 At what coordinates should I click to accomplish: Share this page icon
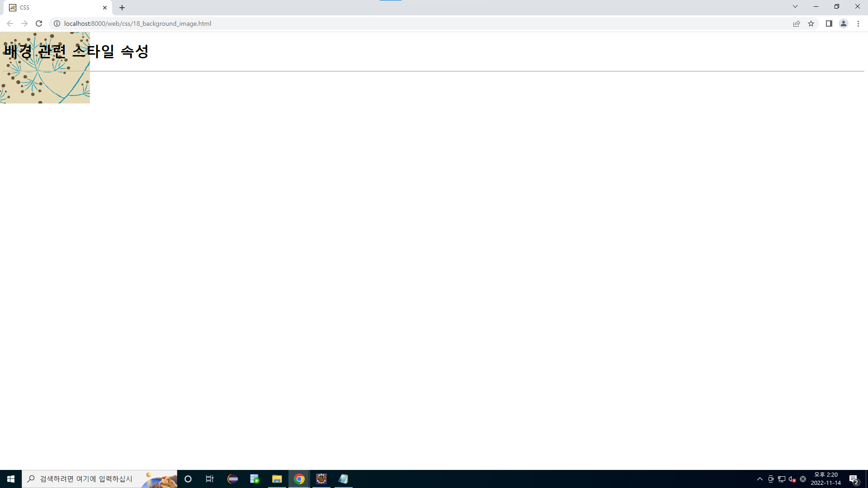click(x=797, y=23)
